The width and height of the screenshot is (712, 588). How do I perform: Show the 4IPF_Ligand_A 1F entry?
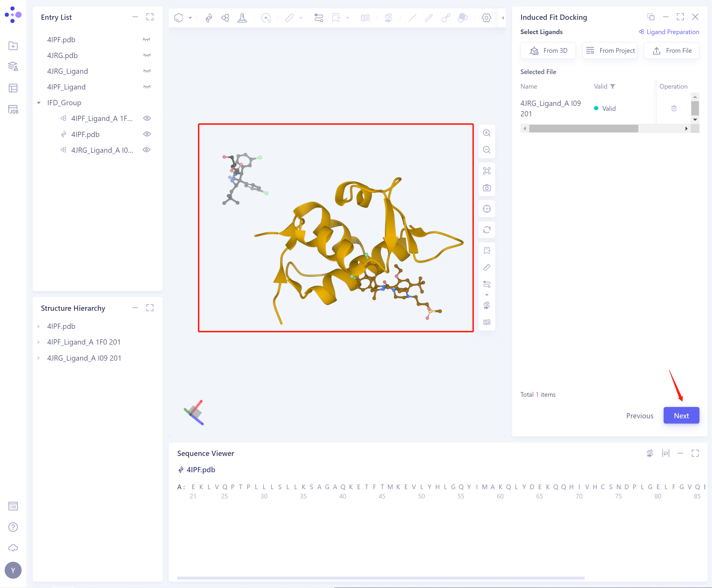(x=147, y=118)
